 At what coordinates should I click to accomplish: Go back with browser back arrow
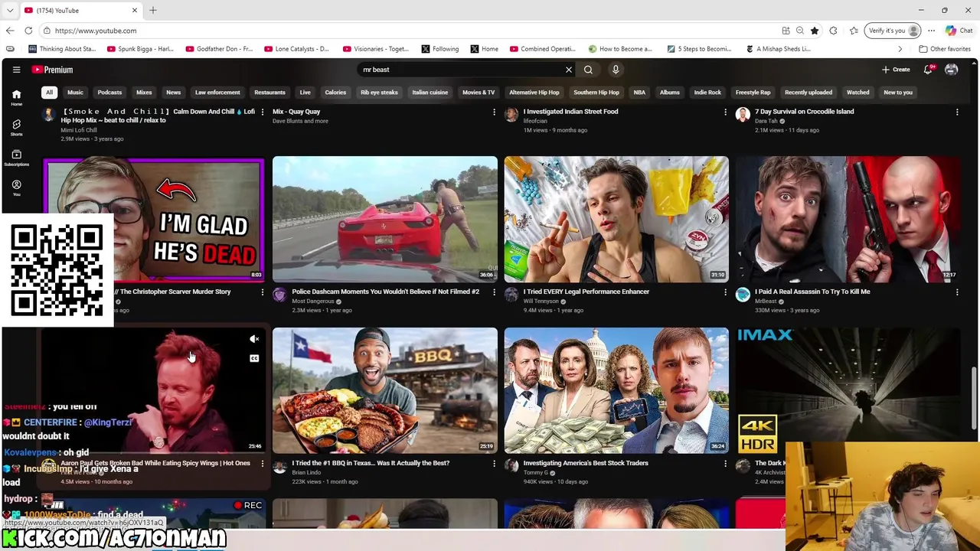click(x=10, y=31)
